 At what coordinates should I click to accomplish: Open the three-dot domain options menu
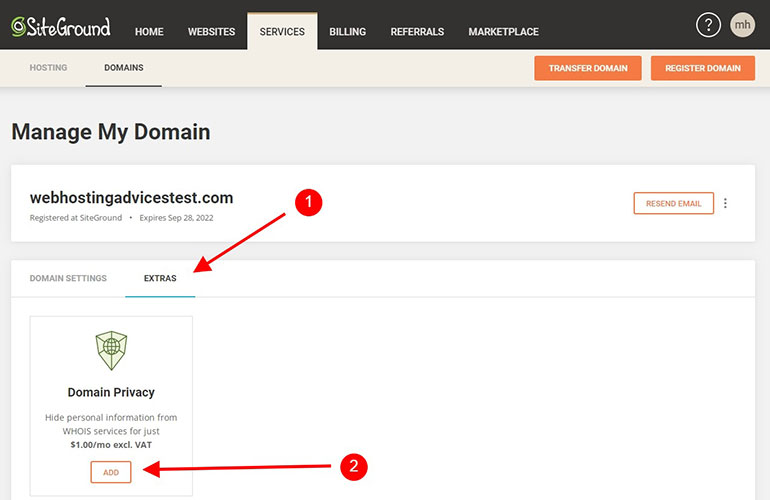pyautogui.click(x=725, y=203)
